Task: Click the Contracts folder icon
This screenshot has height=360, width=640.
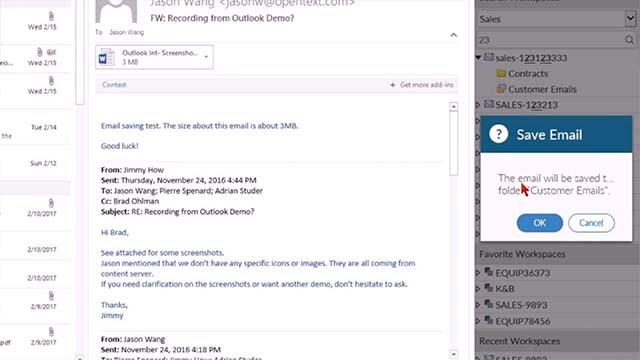Action: (x=501, y=73)
